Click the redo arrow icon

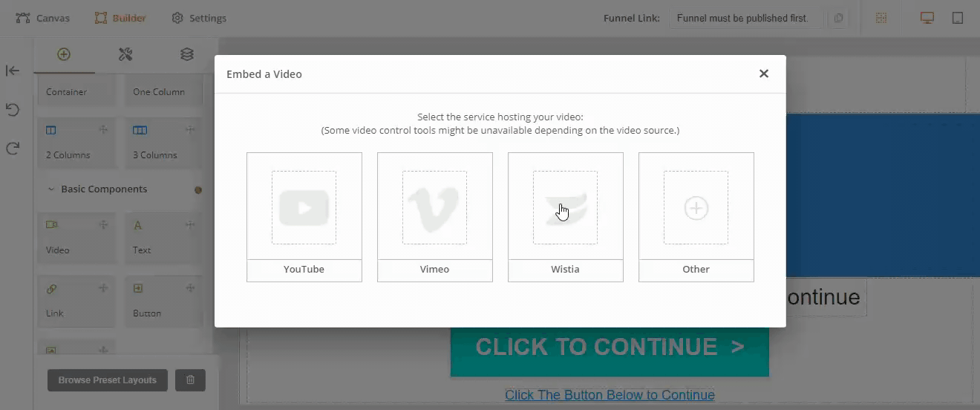click(13, 149)
